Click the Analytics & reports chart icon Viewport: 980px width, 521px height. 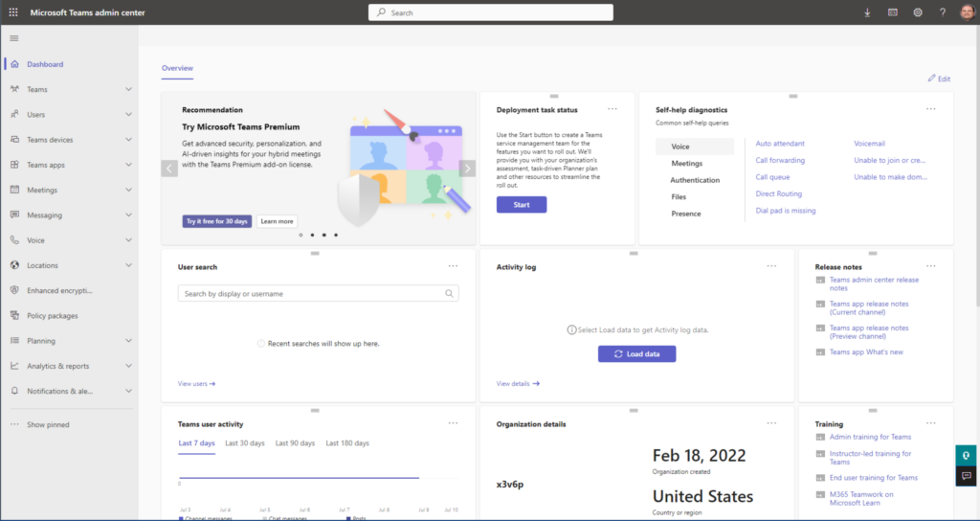(x=14, y=366)
